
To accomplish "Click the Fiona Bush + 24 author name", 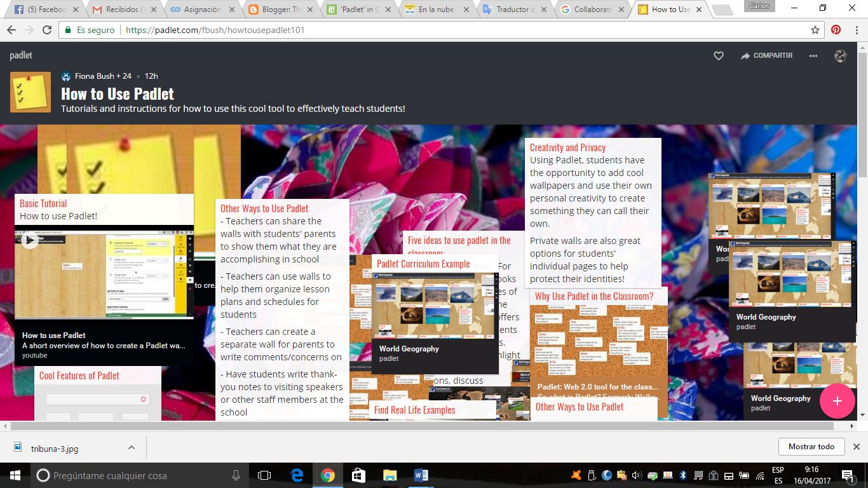I will 103,76.
